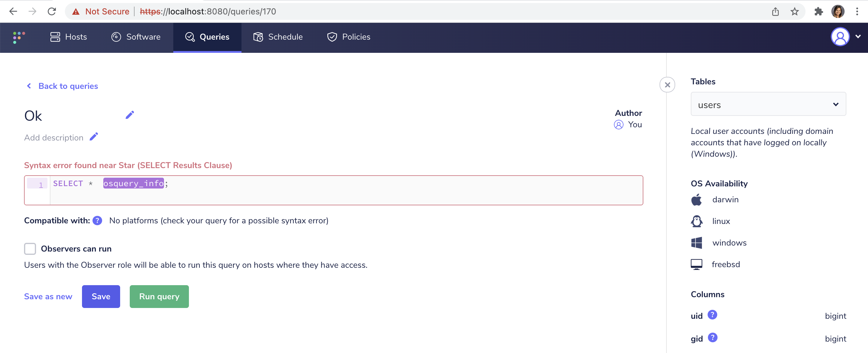Click the syntax error message text
The width and height of the screenshot is (868, 353).
(128, 165)
